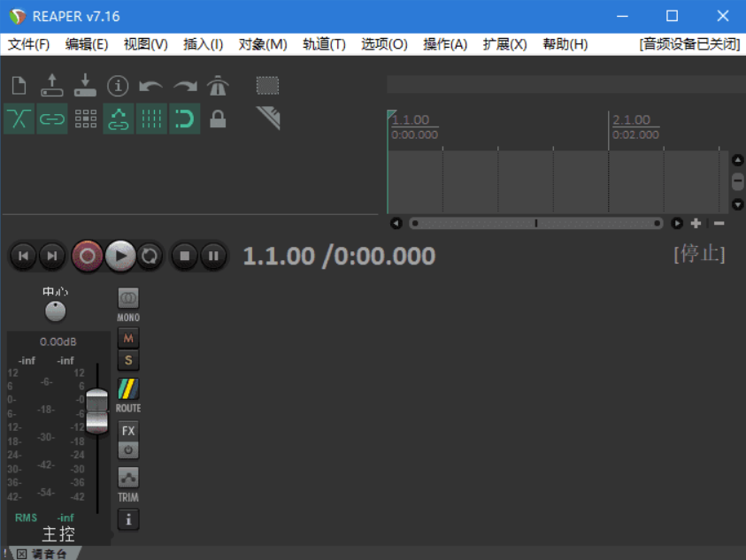Toggle the metronome

[x=218, y=86]
